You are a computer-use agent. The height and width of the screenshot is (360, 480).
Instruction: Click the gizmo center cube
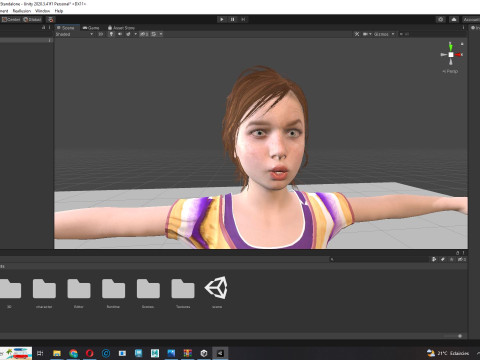tap(451, 55)
